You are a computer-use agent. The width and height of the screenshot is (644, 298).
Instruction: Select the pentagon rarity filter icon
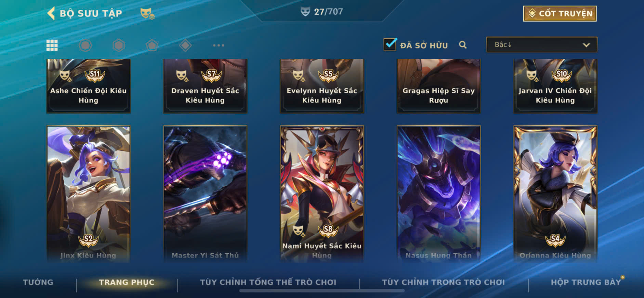pyautogui.click(x=152, y=45)
